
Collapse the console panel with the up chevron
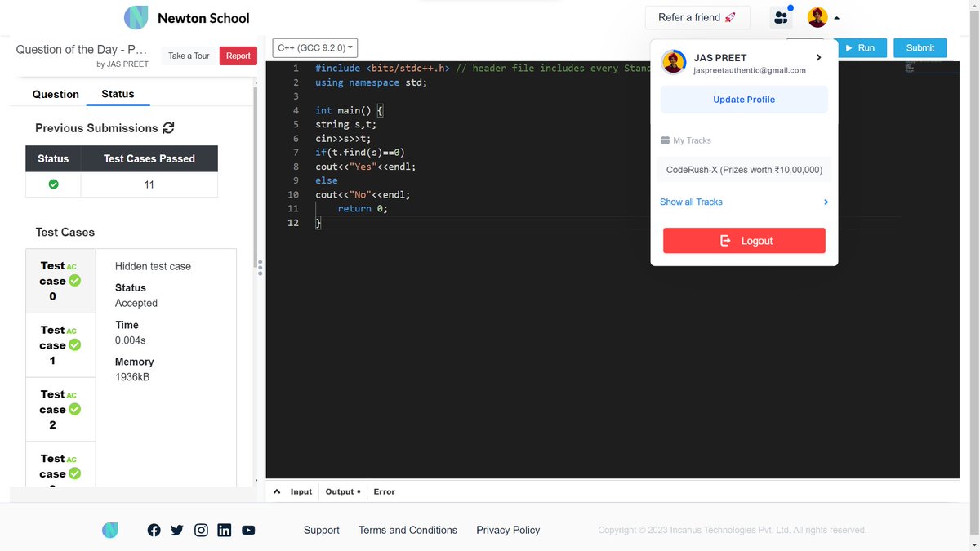pos(276,491)
